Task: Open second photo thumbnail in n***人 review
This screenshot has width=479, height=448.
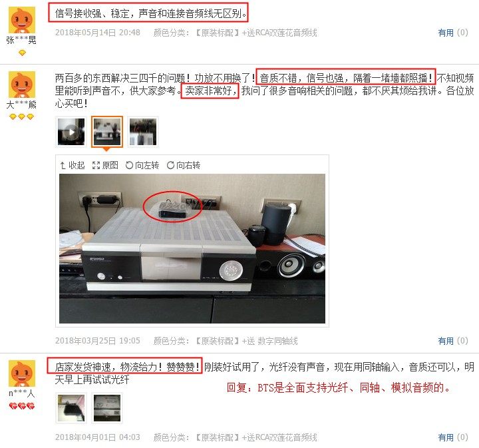Action: [107, 408]
